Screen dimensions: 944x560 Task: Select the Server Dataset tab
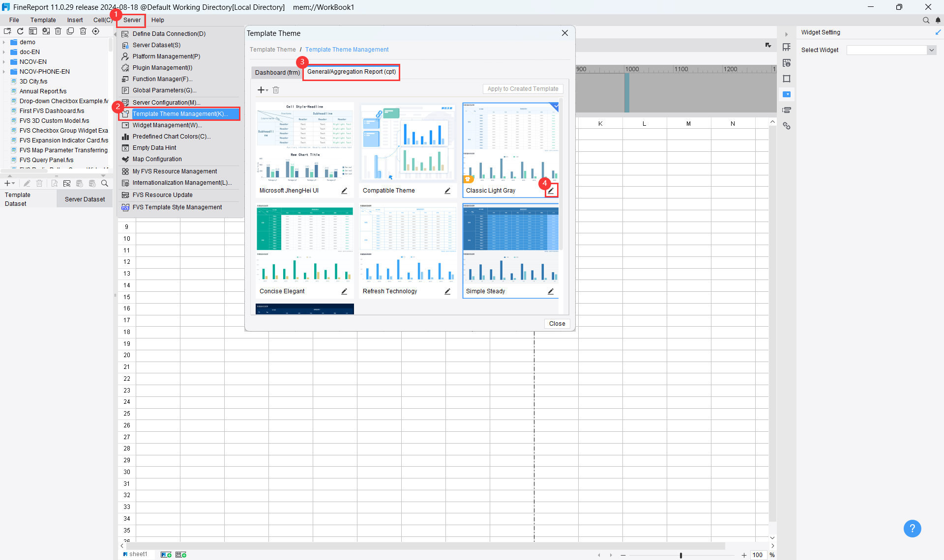(85, 199)
